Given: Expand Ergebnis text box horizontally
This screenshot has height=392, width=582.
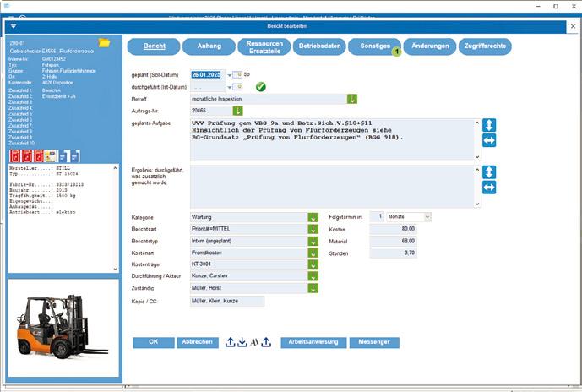Looking at the screenshot, I should point(489,188).
